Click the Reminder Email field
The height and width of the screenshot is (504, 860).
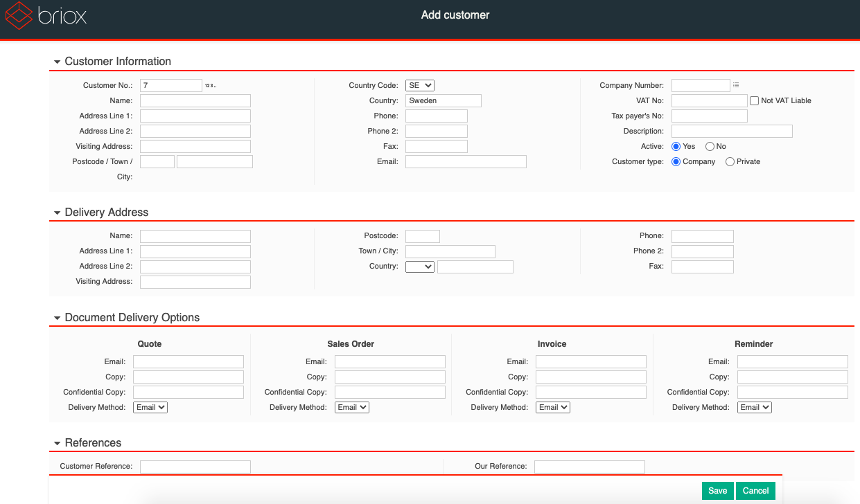(x=793, y=361)
